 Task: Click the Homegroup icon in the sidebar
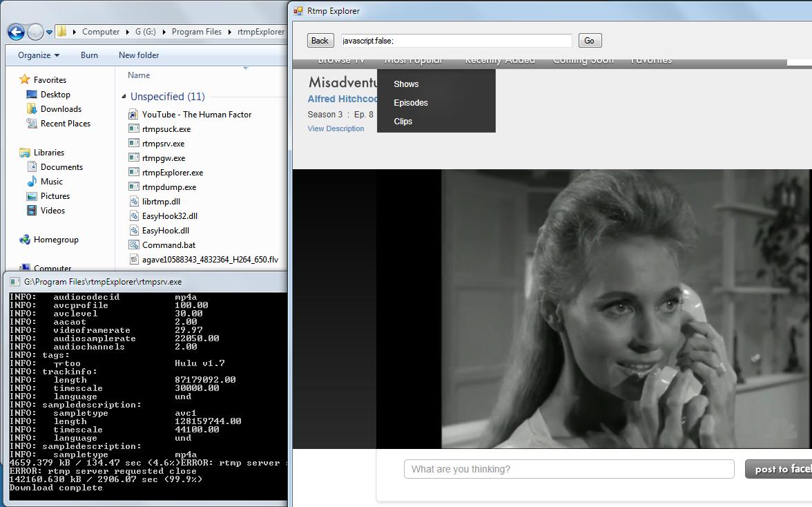pyautogui.click(x=24, y=239)
